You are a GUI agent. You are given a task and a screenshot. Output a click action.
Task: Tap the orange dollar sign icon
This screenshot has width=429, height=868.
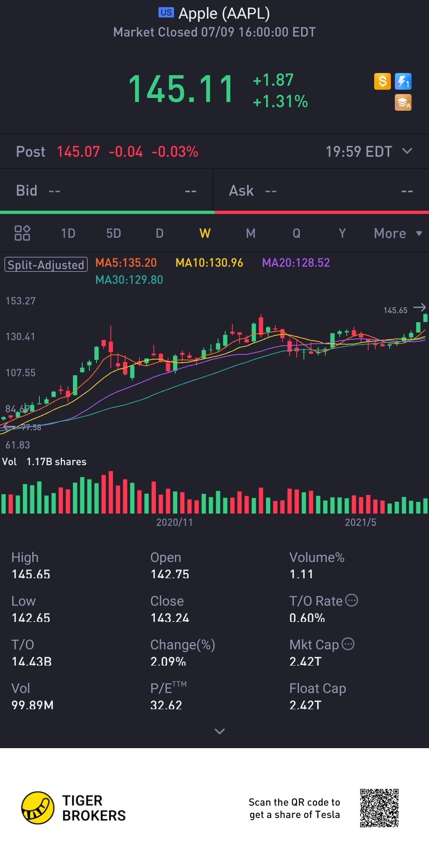(383, 81)
